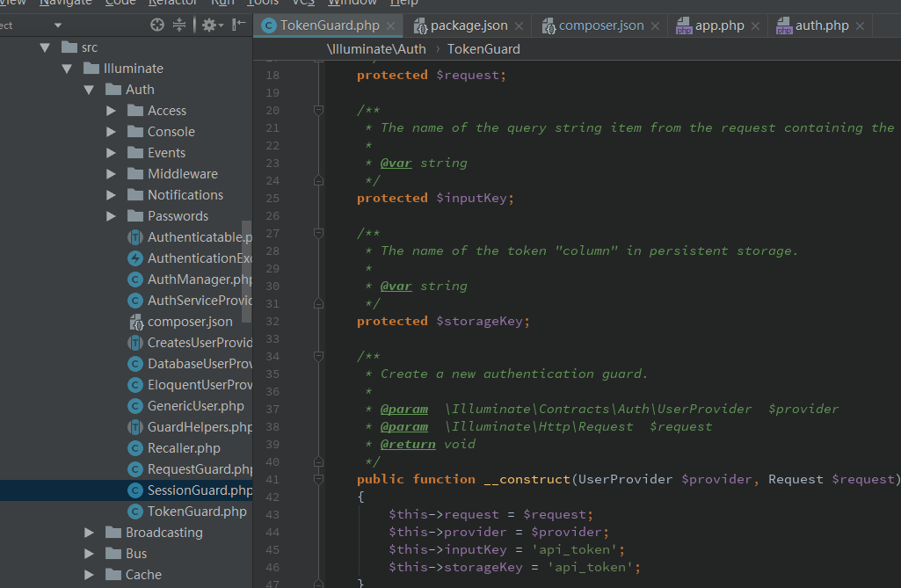Open the Window menu
Viewport: 901px width, 588px height.
point(352,3)
